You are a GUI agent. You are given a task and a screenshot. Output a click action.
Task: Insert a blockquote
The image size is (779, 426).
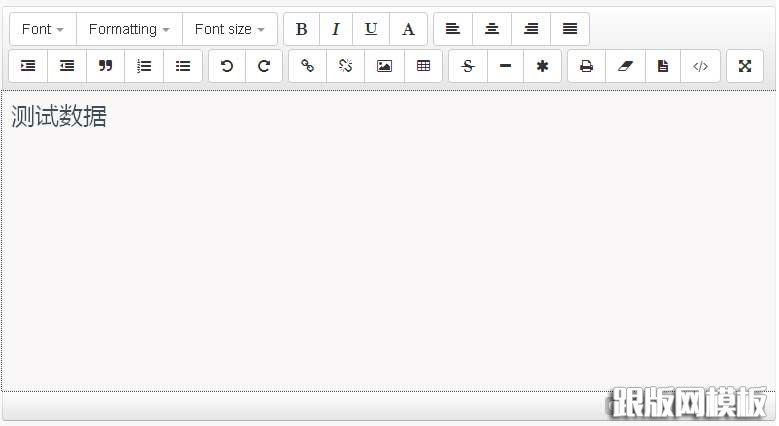coord(105,66)
